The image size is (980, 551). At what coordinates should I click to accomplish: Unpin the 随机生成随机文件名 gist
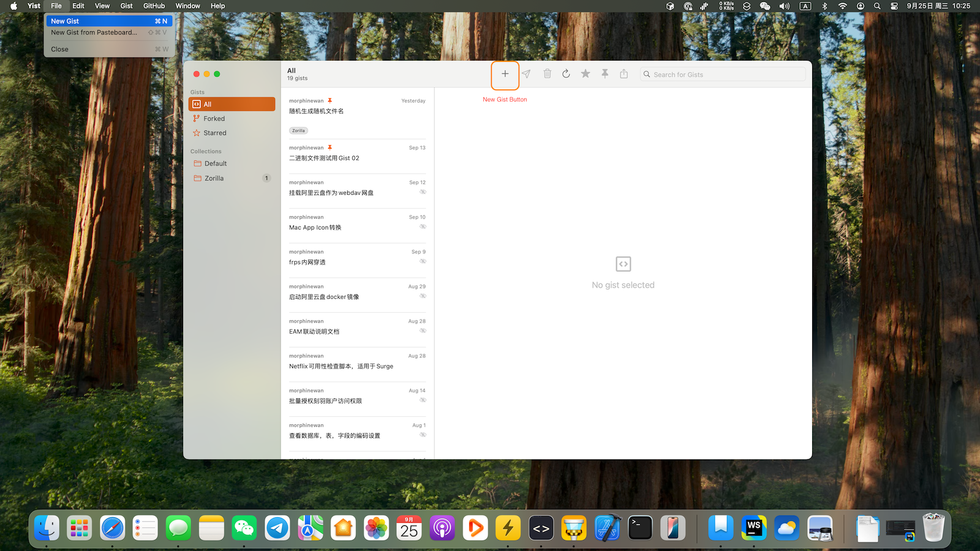tap(330, 100)
